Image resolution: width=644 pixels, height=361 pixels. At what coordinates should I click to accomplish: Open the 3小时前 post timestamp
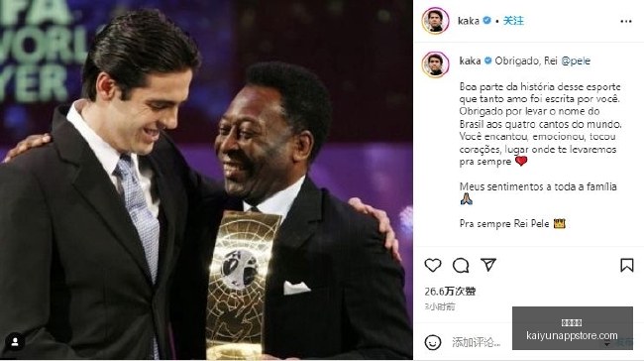pos(440,306)
